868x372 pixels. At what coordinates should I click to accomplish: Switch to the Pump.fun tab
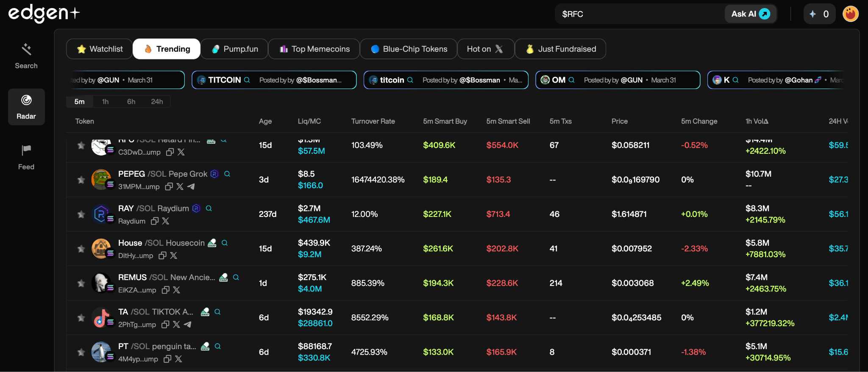234,49
